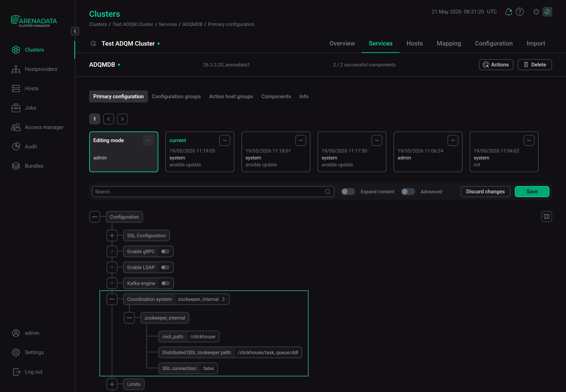Click the cluster actions icon beside Test ADQM Cluster
The image size is (566, 392).
click(x=93, y=44)
